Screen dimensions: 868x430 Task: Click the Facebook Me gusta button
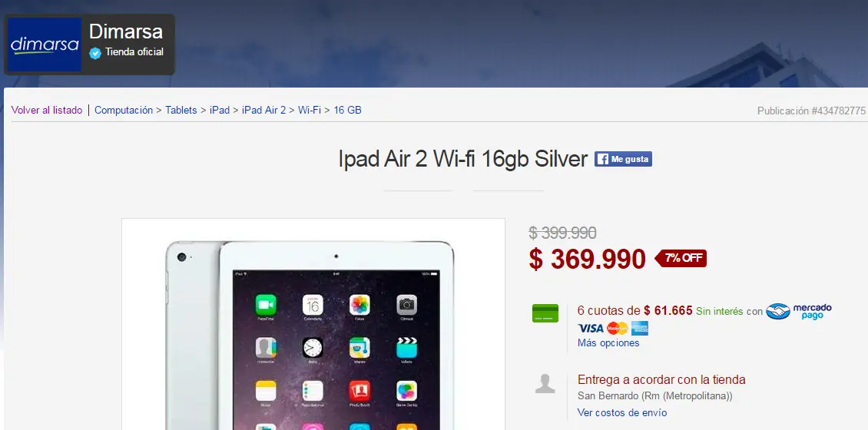(x=623, y=160)
